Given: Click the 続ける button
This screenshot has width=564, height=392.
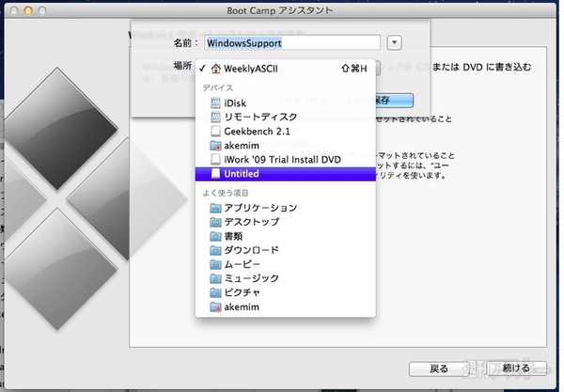Looking at the screenshot, I should [516, 368].
